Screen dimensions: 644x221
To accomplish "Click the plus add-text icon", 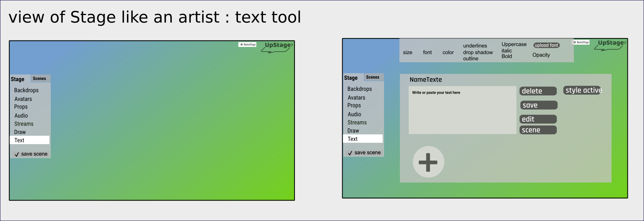I will 428,162.
